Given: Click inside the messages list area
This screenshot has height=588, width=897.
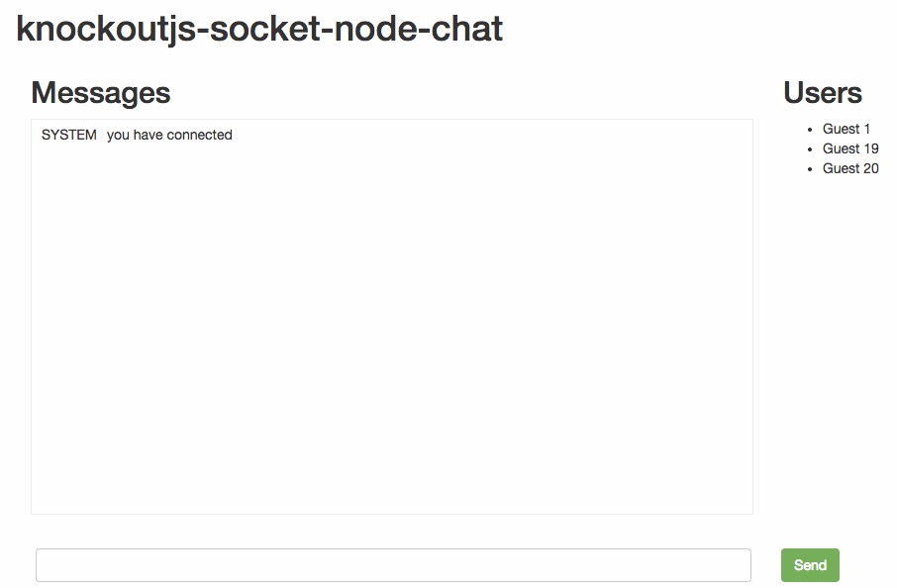Looking at the screenshot, I should click(392, 317).
